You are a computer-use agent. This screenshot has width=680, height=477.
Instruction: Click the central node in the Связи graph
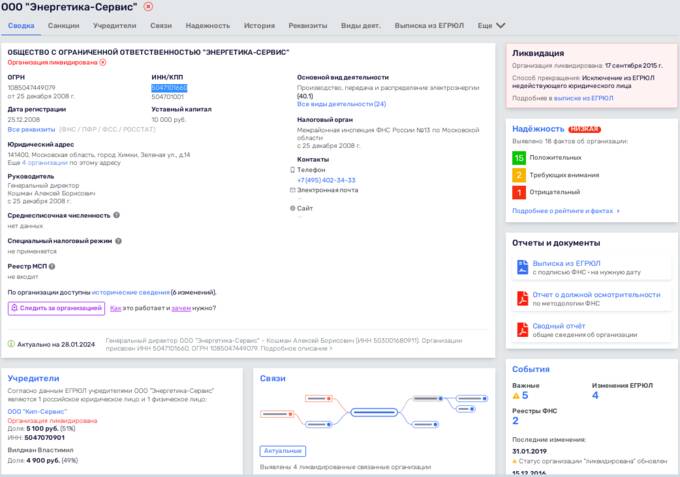pos(374,412)
